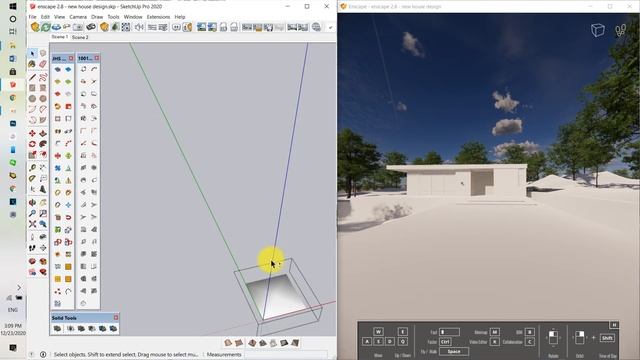Select the Rotate tool
The width and height of the screenshot is (640, 360).
32,144
